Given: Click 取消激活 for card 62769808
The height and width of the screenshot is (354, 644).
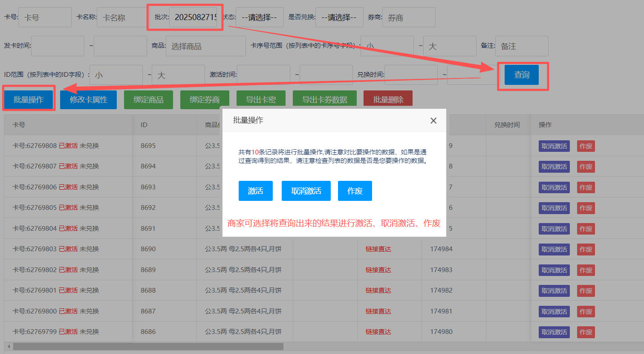Looking at the screenshot, I should click(x=554, y=146).
